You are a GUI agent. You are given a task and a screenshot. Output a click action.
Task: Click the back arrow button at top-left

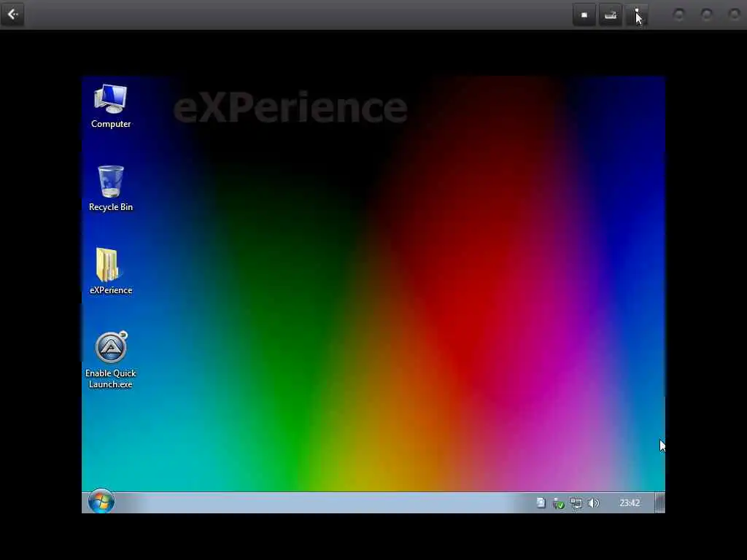coord(13,15)
